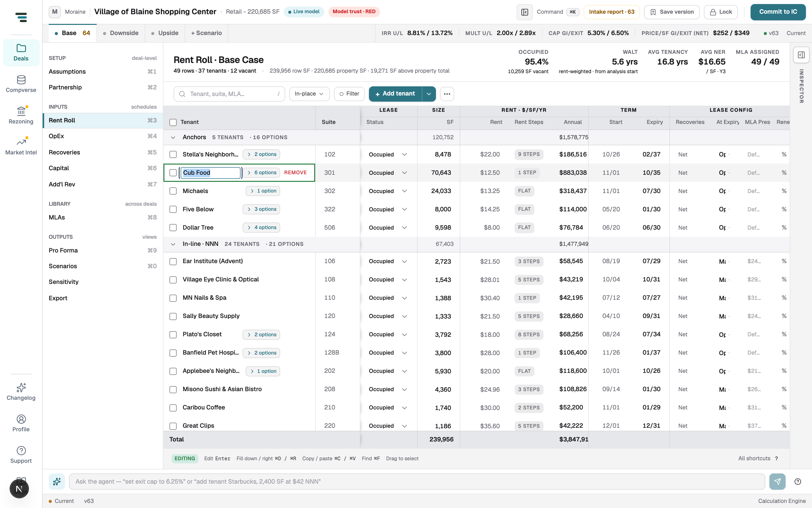Click Save version bookmark button

(672, 12)
